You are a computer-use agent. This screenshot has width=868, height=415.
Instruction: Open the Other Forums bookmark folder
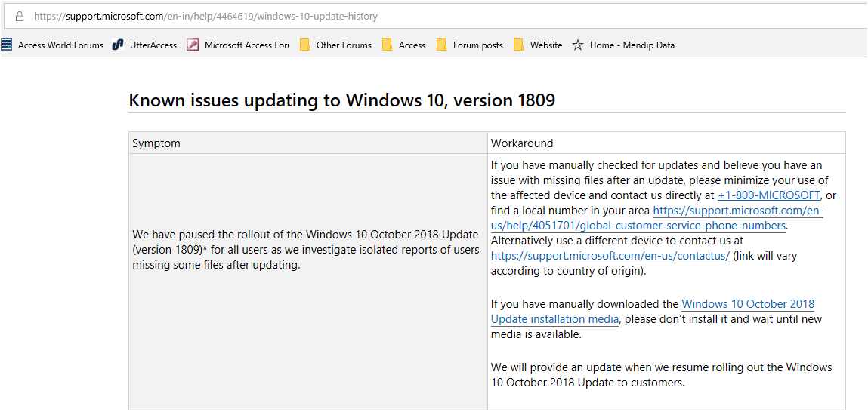pos(336,45)
